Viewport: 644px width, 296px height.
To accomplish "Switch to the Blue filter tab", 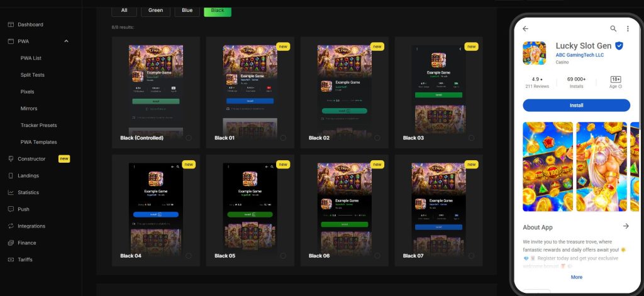I will pos(187,10).
